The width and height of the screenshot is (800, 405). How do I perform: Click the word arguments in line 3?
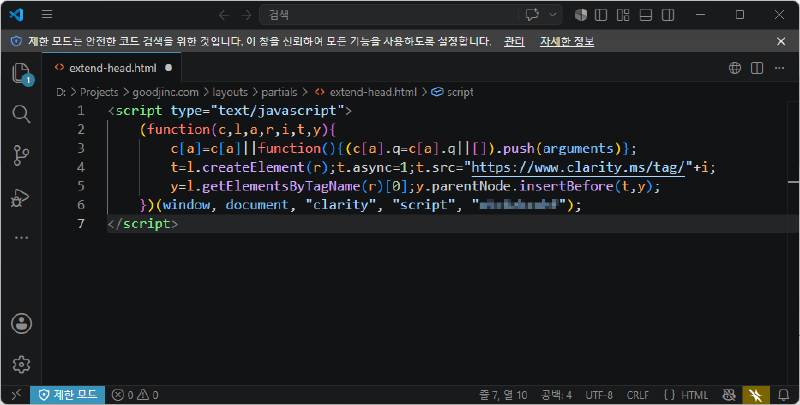(578, 148)
